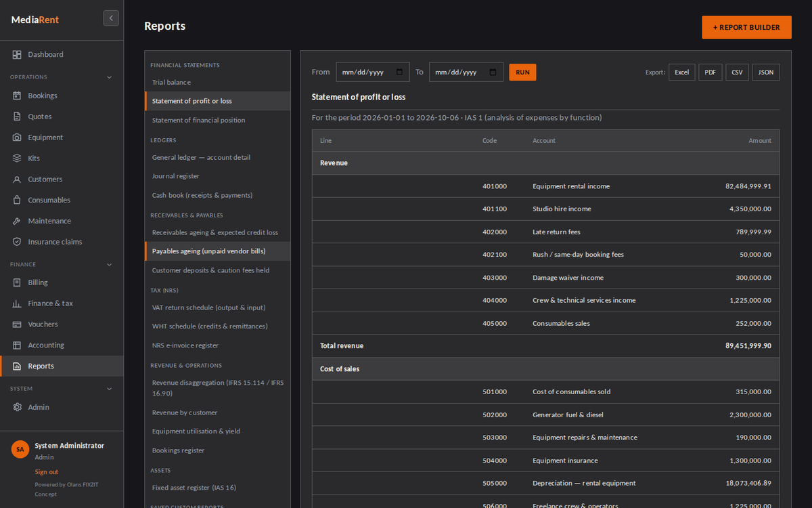Click the Accounting icon in sidebar
The height and width of the screenshot is (508, 812).
[17, 345]
